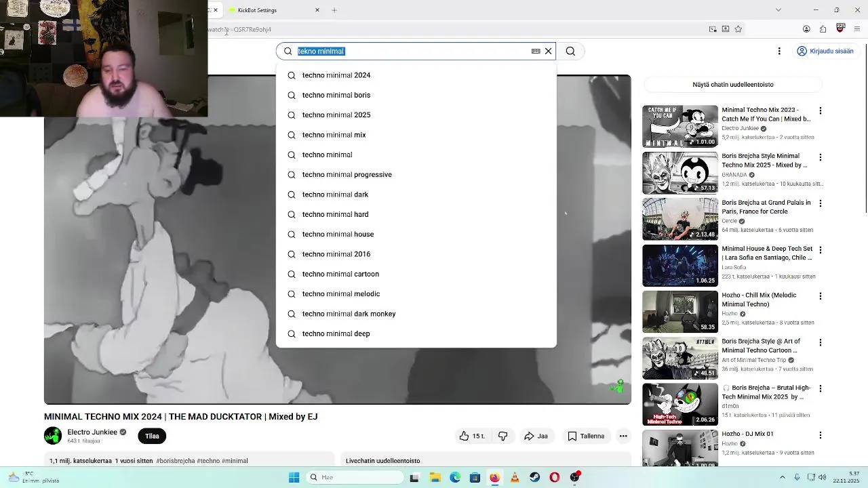Open Firefox list all tabs dropdown
The image size is (868, 488).
(x=778, y=9)
